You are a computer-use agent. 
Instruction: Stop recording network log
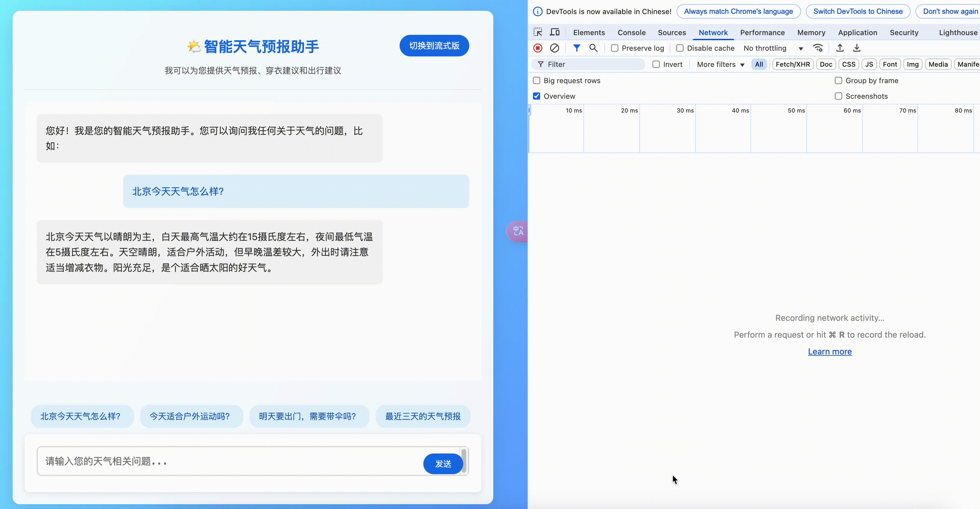pos(537,48)
